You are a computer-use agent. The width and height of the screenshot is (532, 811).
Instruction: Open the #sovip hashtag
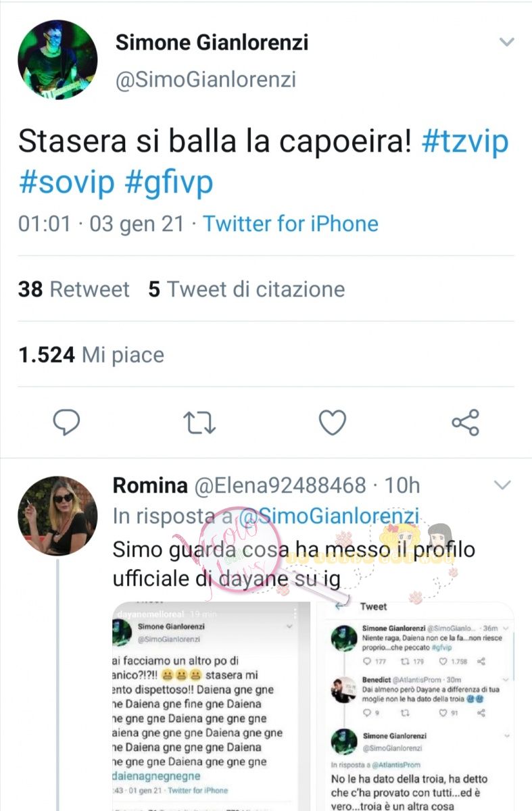tap(67, 182)
